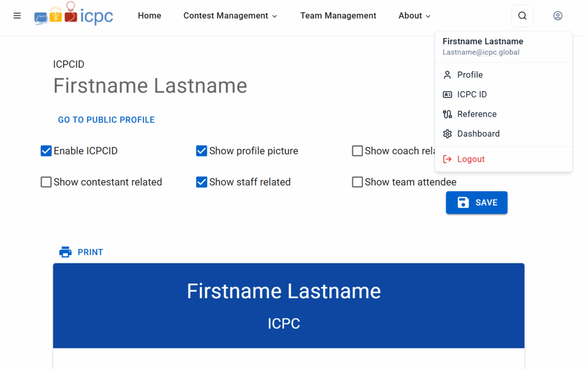
Task: Click the Reference stethoscope icon
Action: pos(447,114)
